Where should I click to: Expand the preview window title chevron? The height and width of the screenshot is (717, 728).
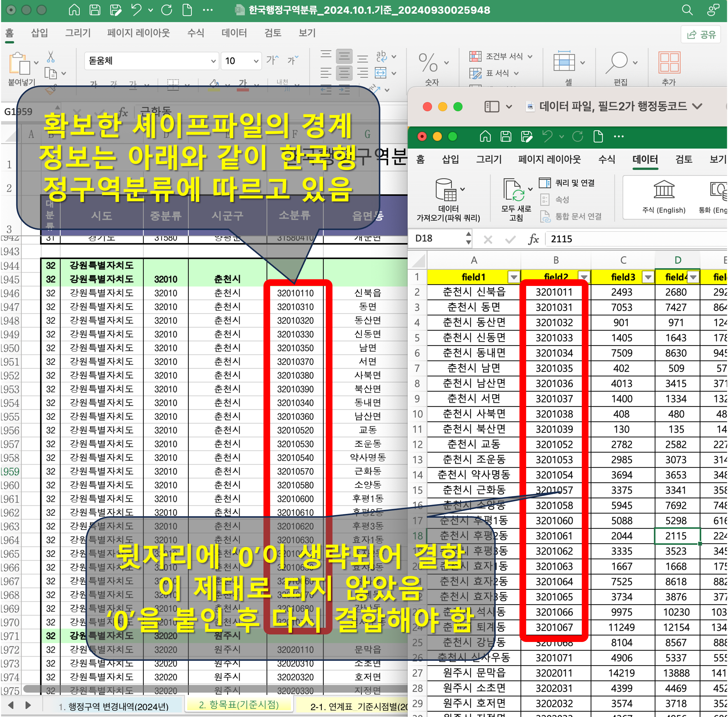(697, 107)
